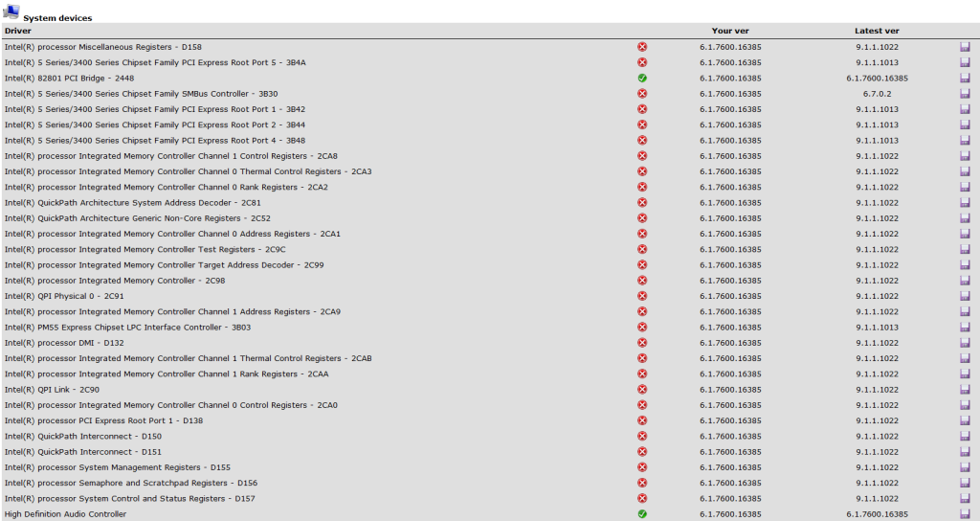Click latest version 9.1.1.1013 for PM55 LPC Controller
Image resolution: width=980 pixels, height=521 pixels.
[877, 328]
